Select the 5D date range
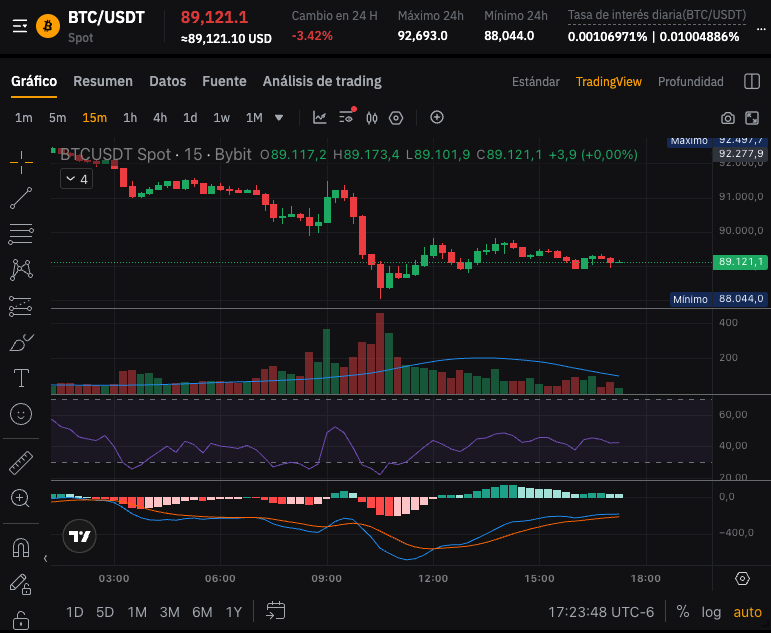Viewport: 771px width, 633px height. [105, 612]
